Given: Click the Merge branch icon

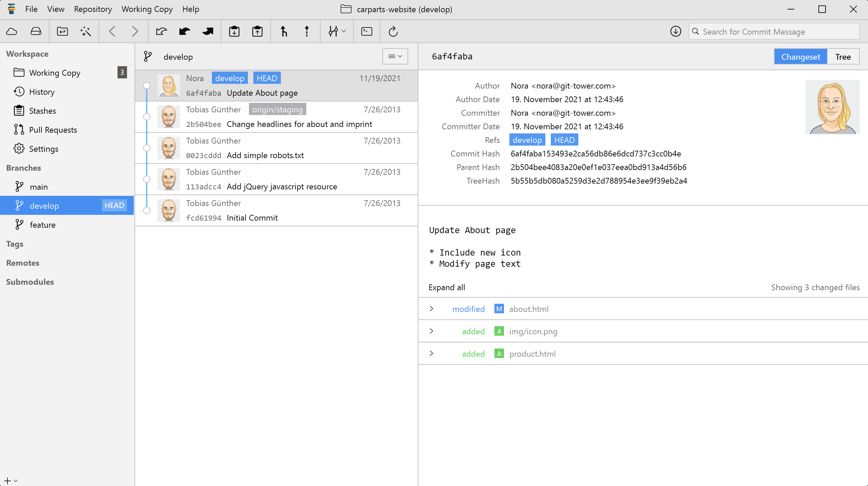Looking at the screenshot, I should click(284, 32).
